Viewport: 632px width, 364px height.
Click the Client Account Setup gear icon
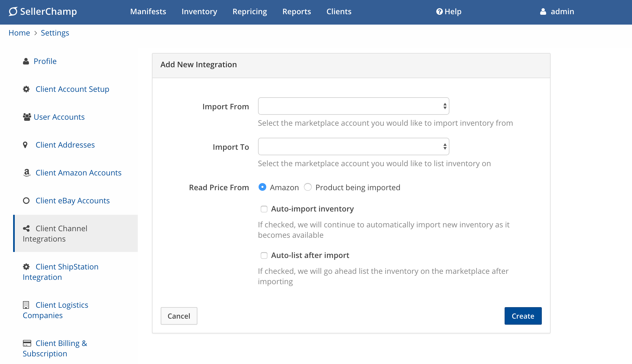(x=26, y=89)
